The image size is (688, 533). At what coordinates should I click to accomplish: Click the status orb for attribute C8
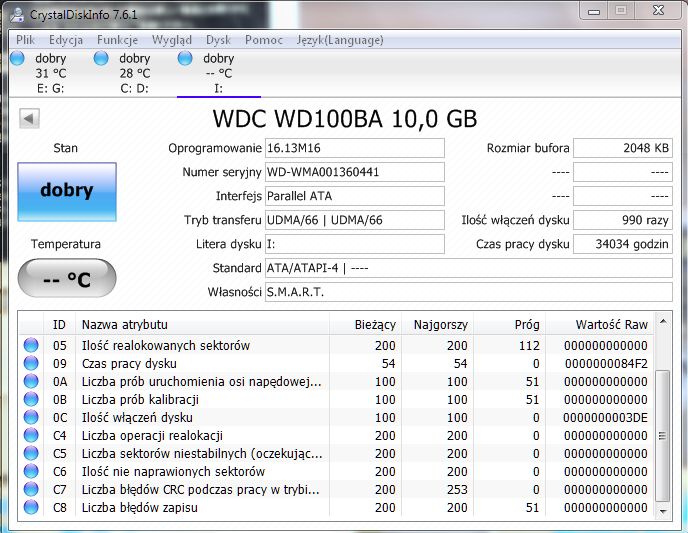pos(31,507)
